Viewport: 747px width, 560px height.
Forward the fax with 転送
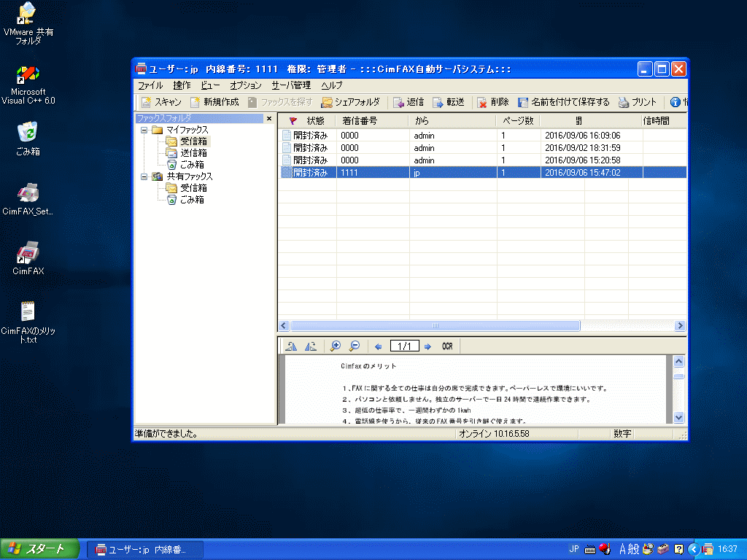[x=449, y=102]
